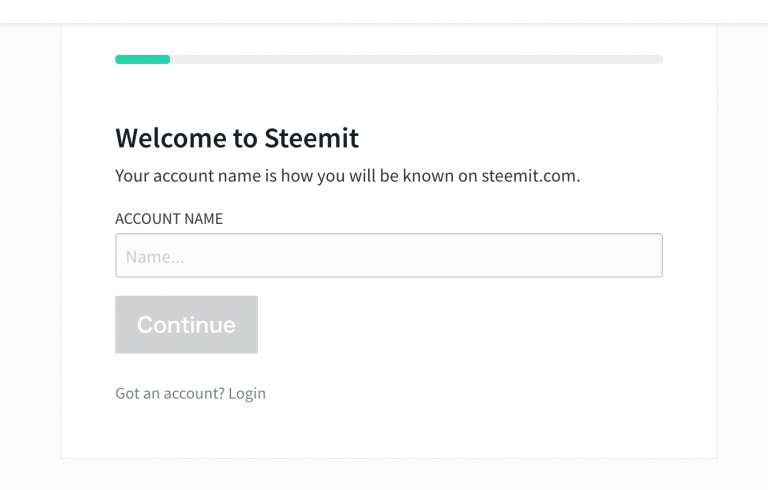
Task: Click the gray unfilled progress bar portion
Action: [415, 59]
